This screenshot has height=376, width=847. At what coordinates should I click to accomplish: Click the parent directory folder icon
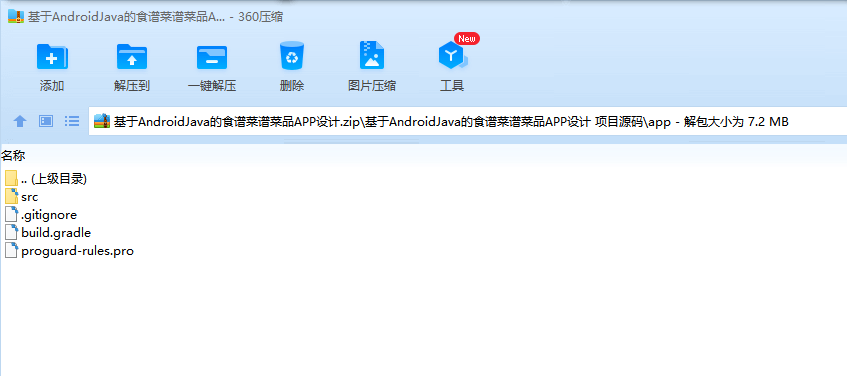coord(11,178)
